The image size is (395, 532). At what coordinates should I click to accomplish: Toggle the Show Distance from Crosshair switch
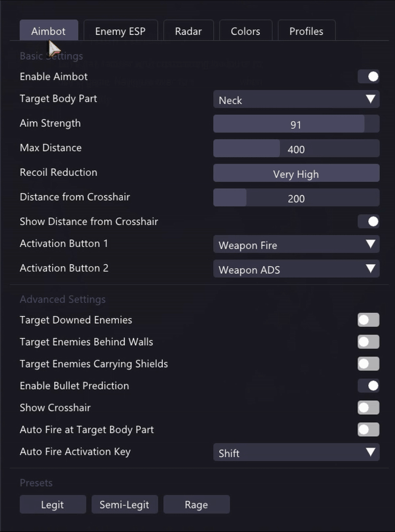(x=368, y=221)
